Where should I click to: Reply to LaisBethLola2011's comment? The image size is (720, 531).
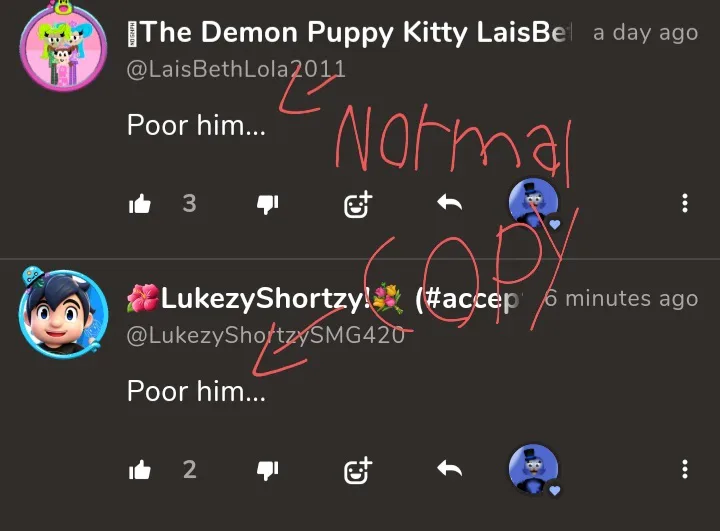(450, 202)
